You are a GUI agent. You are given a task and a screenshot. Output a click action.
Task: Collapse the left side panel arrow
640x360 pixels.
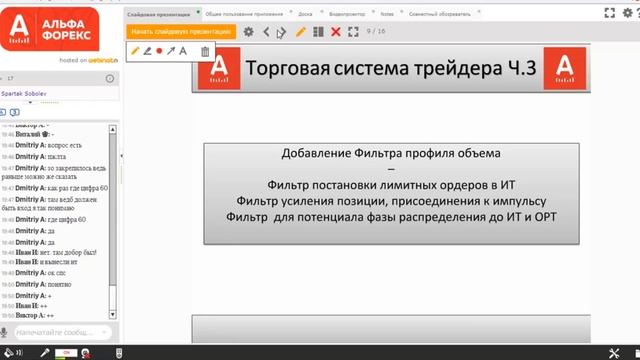tap(121, 156)
